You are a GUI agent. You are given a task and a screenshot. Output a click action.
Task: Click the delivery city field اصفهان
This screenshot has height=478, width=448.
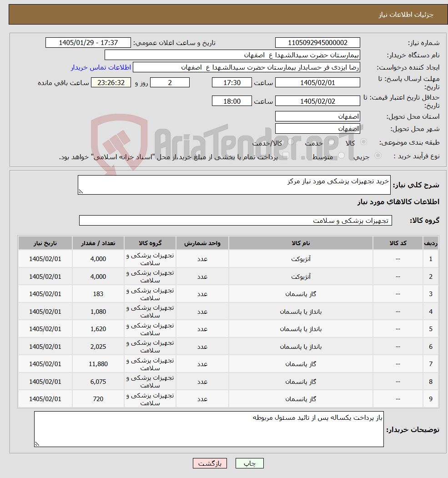point(317,129)
